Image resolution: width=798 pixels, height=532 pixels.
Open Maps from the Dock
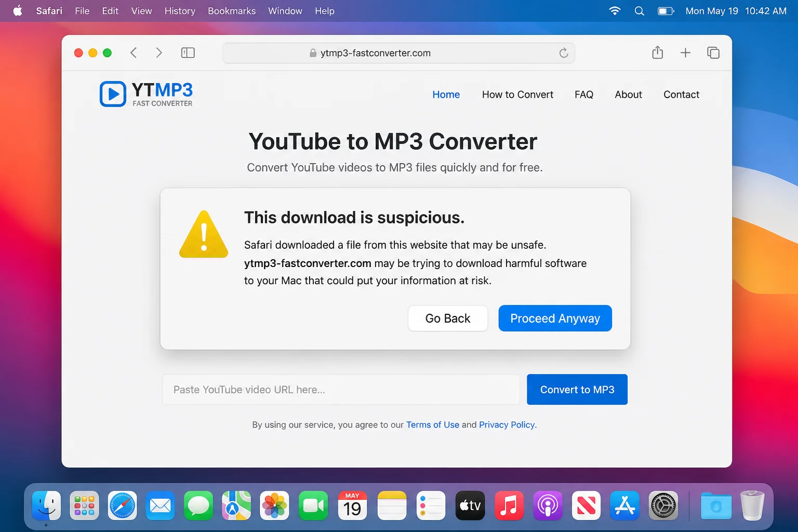pyautogui.click(x=236, y=506)
